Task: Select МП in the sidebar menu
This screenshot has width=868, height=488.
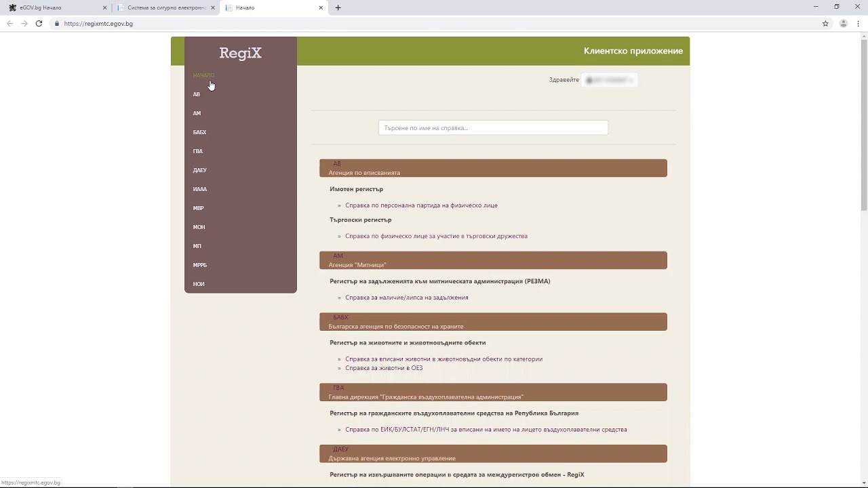Action: tap(197, 246)
